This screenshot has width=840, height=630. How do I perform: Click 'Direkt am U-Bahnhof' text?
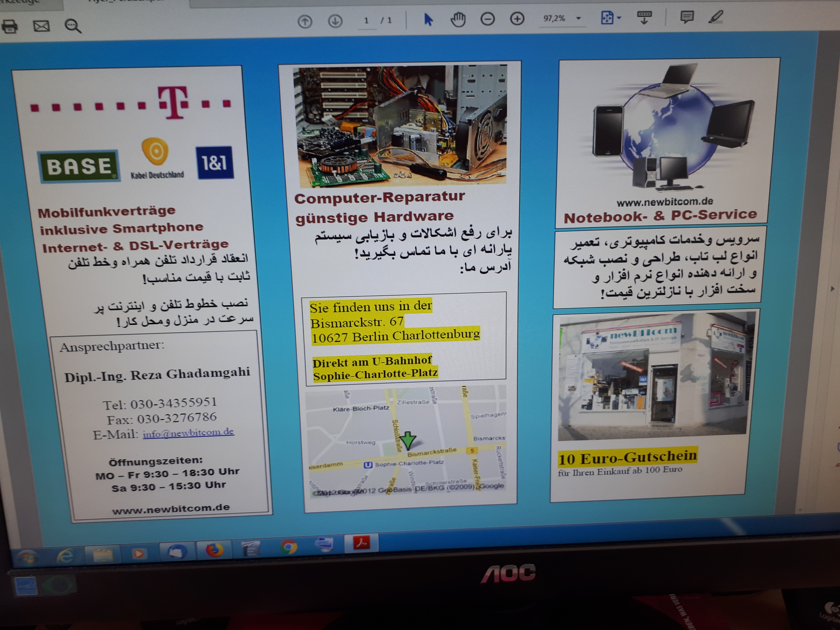(x=372, y=361)
